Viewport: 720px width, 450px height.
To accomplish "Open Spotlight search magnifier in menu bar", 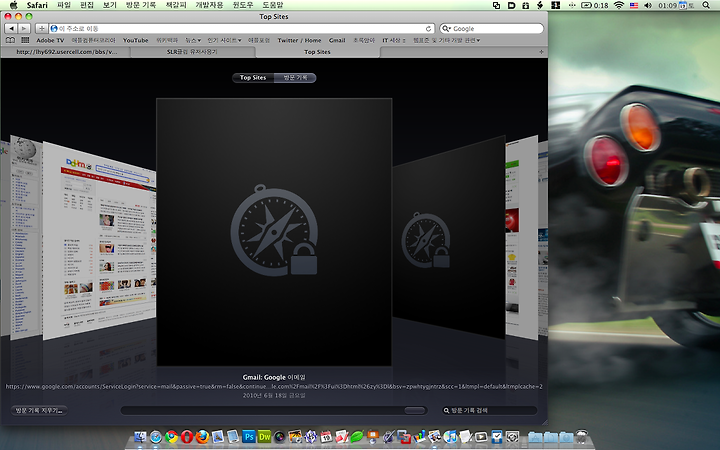I will point(706,5).
